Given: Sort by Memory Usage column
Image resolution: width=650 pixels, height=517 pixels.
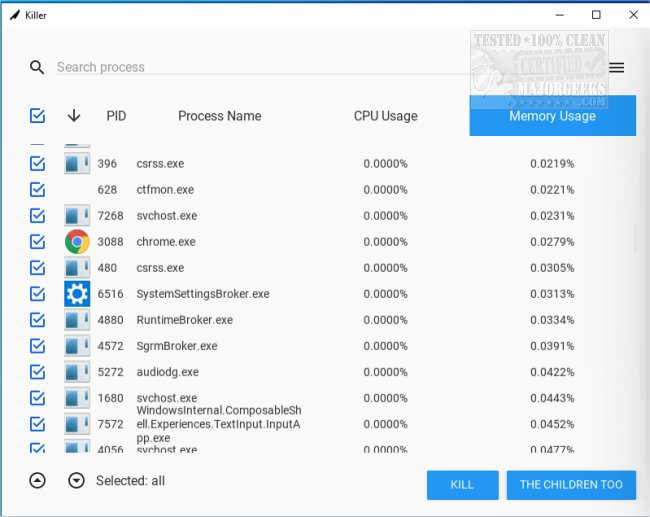Looking at the screenshot, I should tap(552, 116).
